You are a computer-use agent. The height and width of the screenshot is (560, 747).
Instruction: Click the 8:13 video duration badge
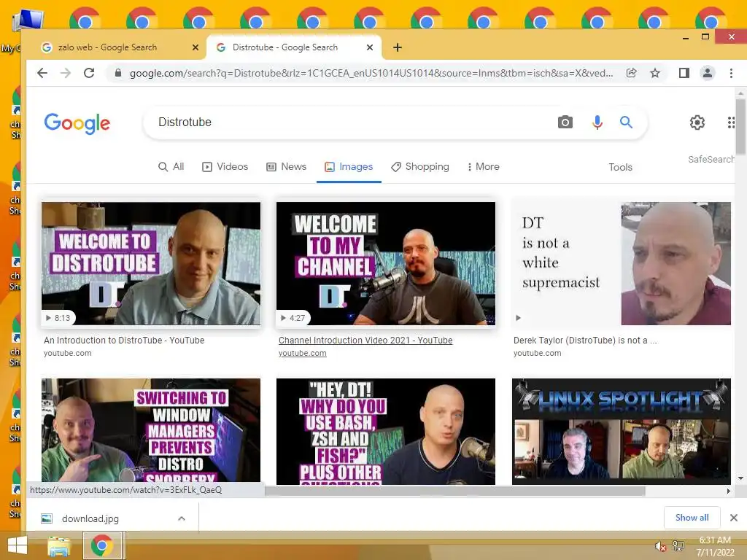[x=58, y=318]
